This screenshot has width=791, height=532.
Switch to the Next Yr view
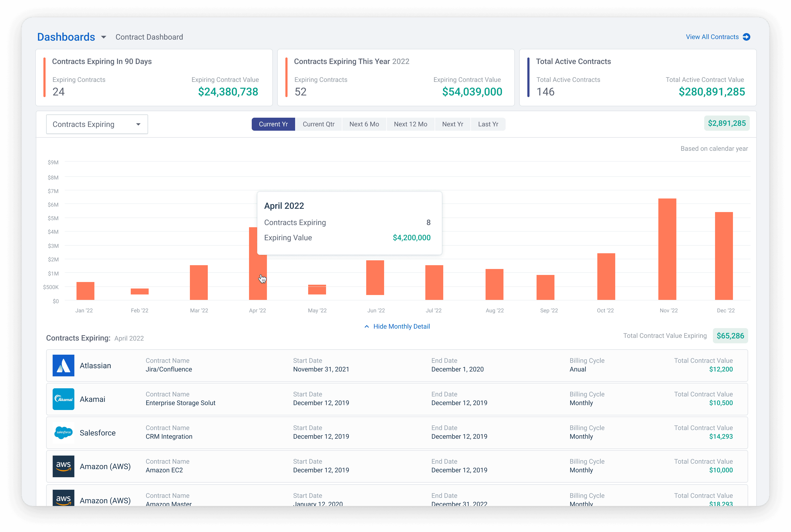pyautogui.click(x=452, y=124)
